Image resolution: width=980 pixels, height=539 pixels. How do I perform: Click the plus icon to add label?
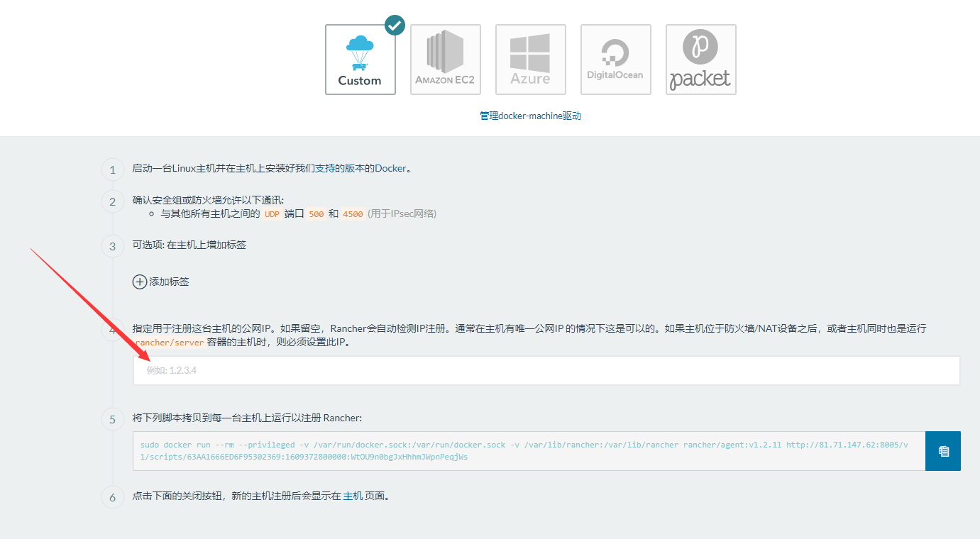[x=140, y=282]
